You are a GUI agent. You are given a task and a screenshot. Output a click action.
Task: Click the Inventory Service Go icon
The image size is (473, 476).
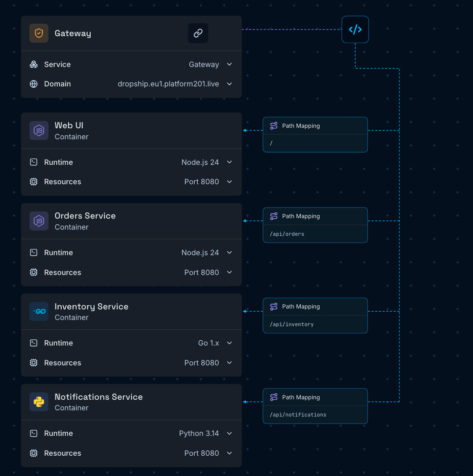[x=39, y=312]
